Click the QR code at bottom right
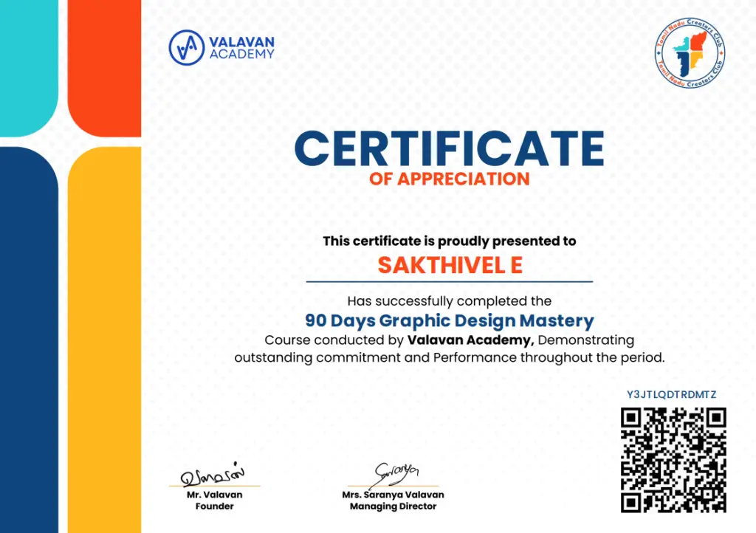The image size is (756, 533). click(673, 460)
